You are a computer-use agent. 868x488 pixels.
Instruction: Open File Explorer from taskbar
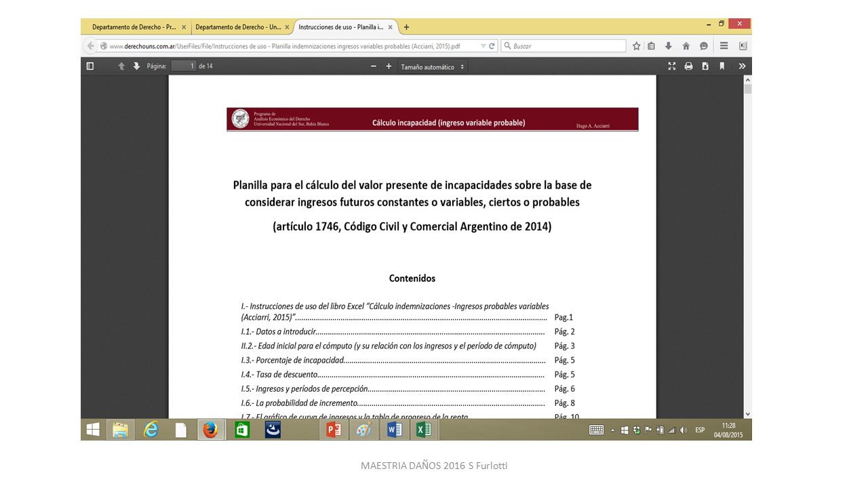[x=120, y=430]
